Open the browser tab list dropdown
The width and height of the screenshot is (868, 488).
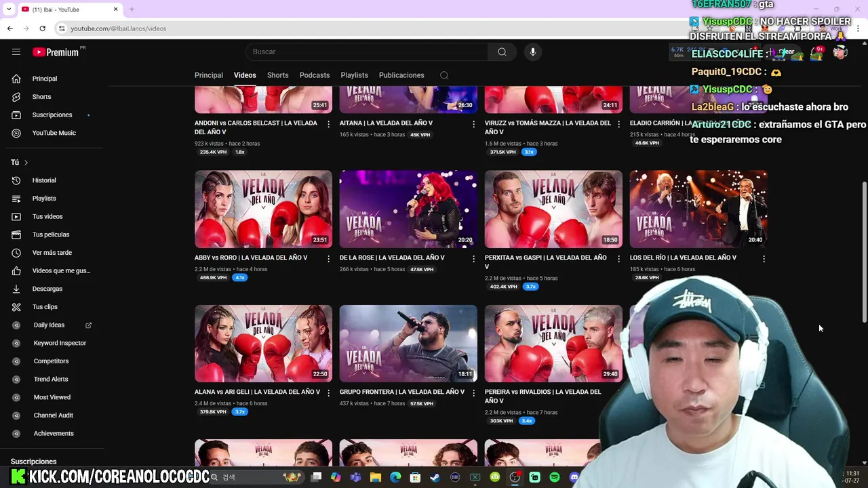tap(9, 9)
